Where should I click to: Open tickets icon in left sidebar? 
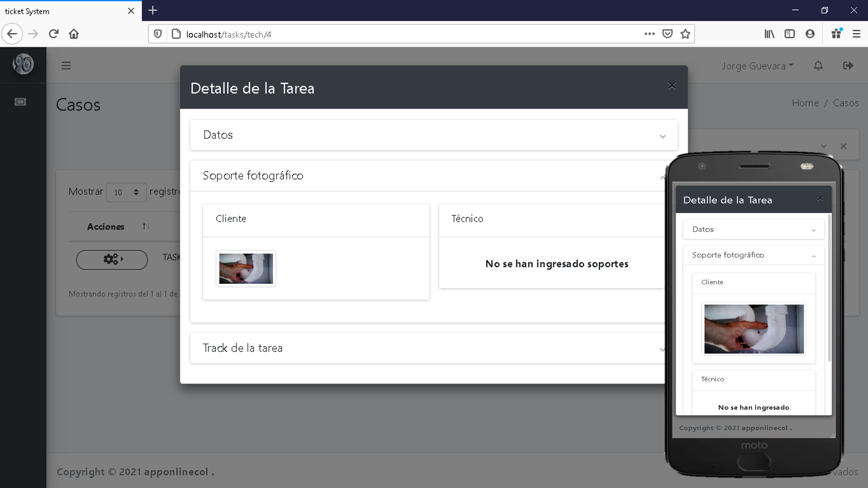[20, 102]
